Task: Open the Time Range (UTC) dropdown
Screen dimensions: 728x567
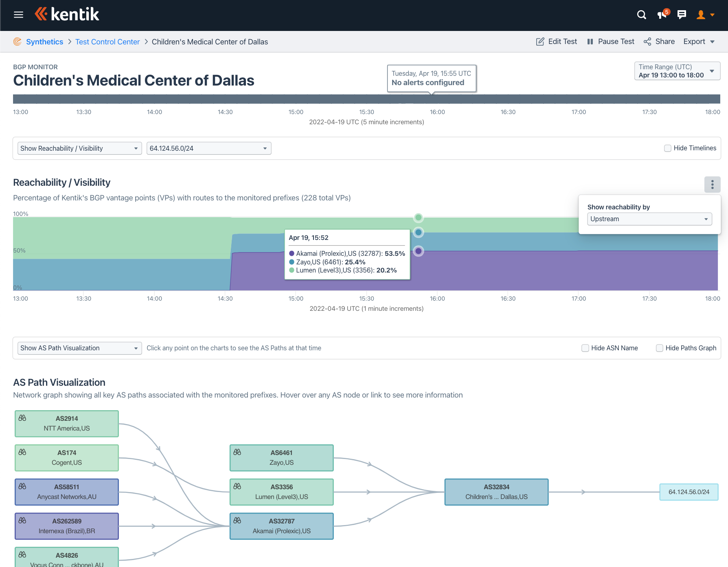Action: click(678, 71)
